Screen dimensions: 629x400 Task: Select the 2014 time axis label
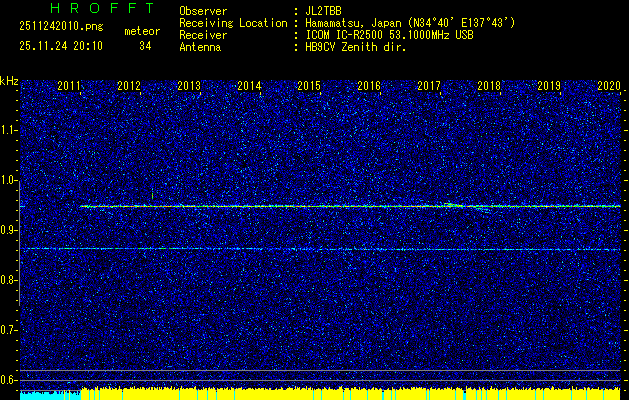[249, 87]
